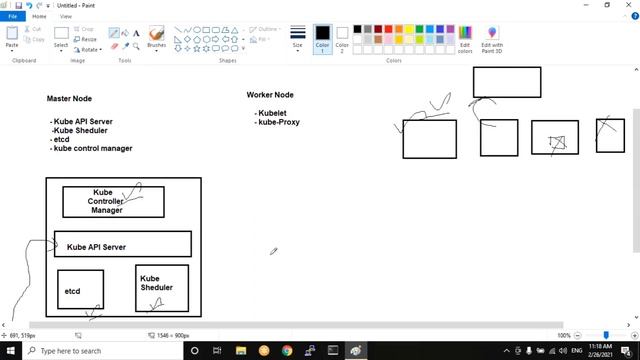
Task: Choose the Line shape
Action: click(178, 30)
